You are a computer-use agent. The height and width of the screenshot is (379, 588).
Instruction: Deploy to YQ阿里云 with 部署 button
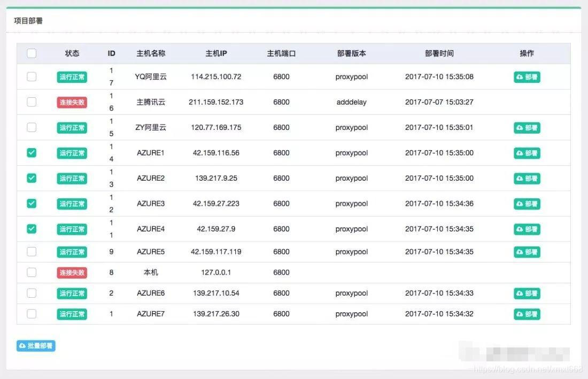[x=527, y=77]
